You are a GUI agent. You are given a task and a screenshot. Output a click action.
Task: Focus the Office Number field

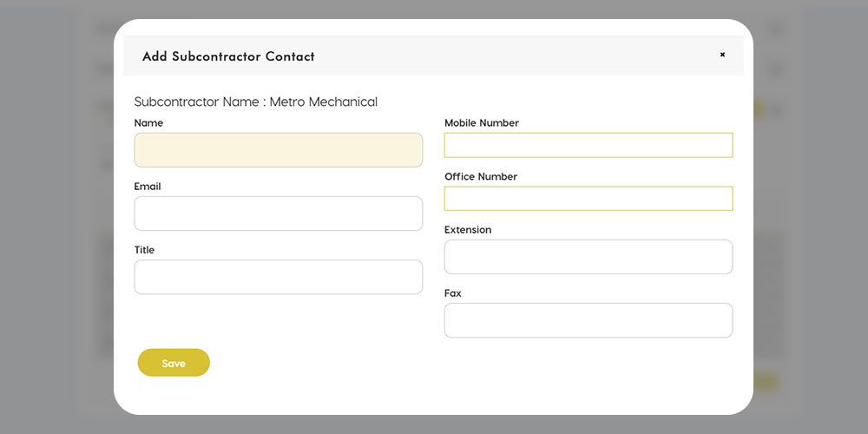[589, 199]
